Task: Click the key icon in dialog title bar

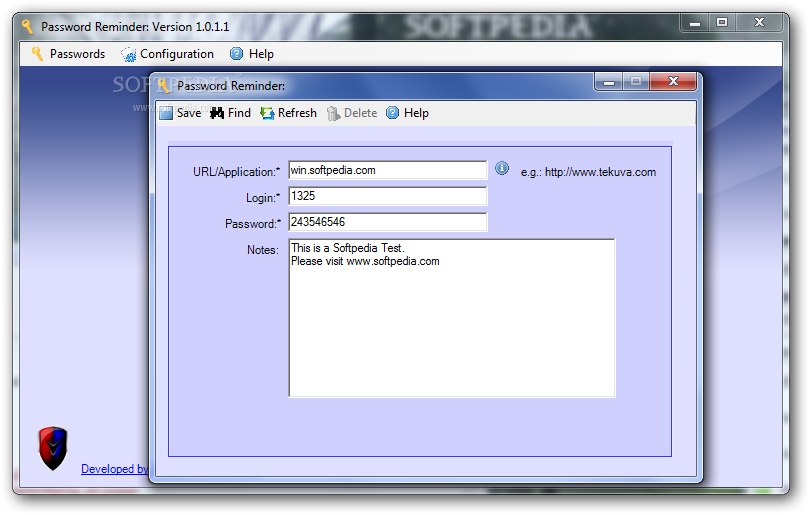Action: (164, 86)
